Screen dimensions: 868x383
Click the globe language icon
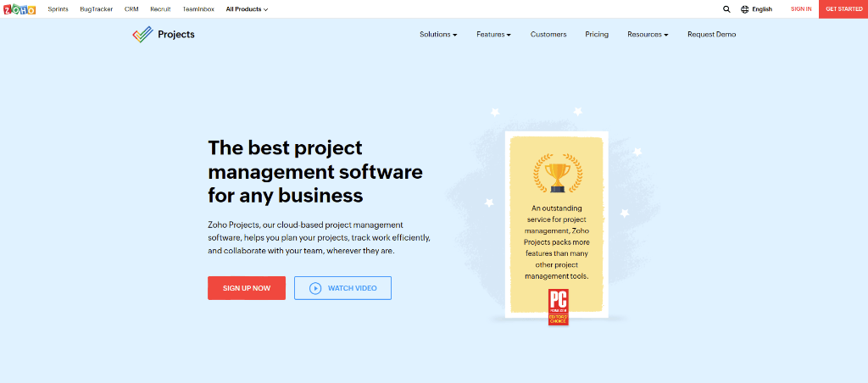pyautogui.click(x=744, y=8)
